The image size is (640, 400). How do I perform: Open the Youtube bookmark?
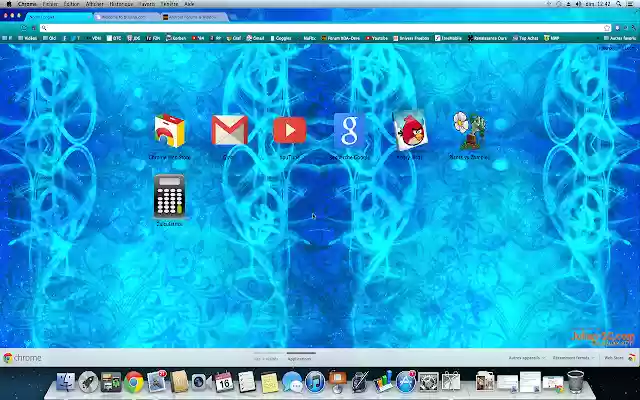click(x=377, y=38)
